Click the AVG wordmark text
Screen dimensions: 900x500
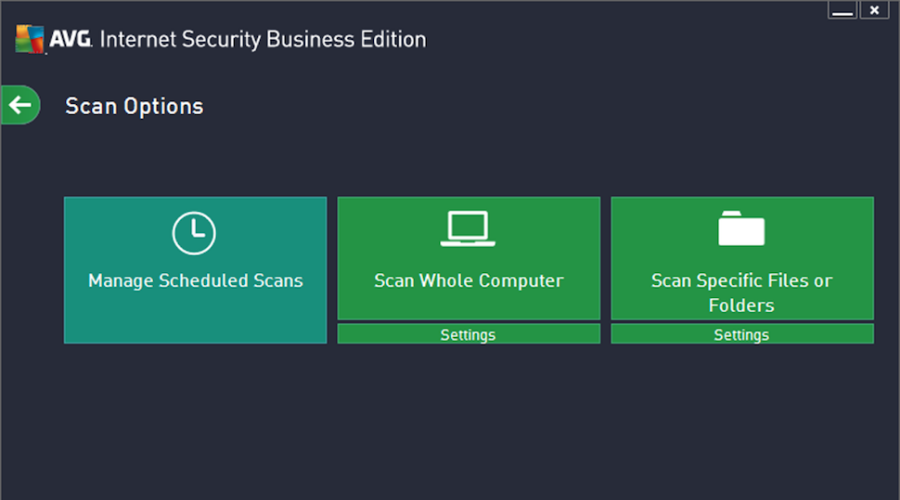click(70, 39)
